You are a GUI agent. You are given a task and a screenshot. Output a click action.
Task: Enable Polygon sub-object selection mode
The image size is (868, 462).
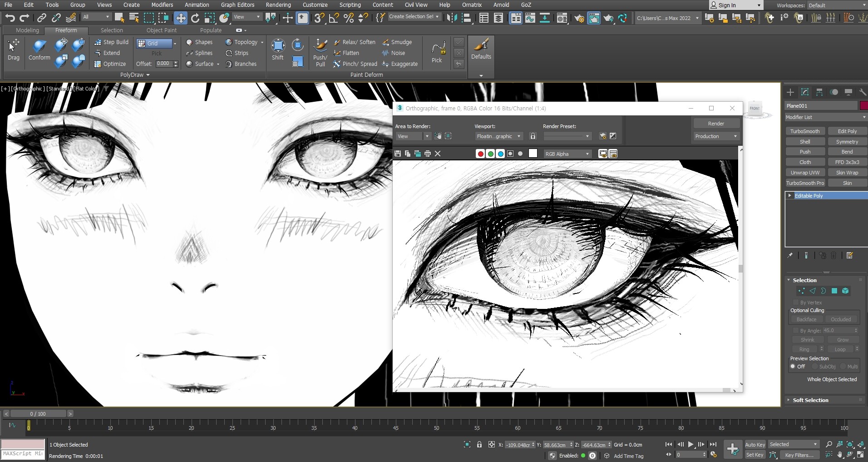coord(834,291)
